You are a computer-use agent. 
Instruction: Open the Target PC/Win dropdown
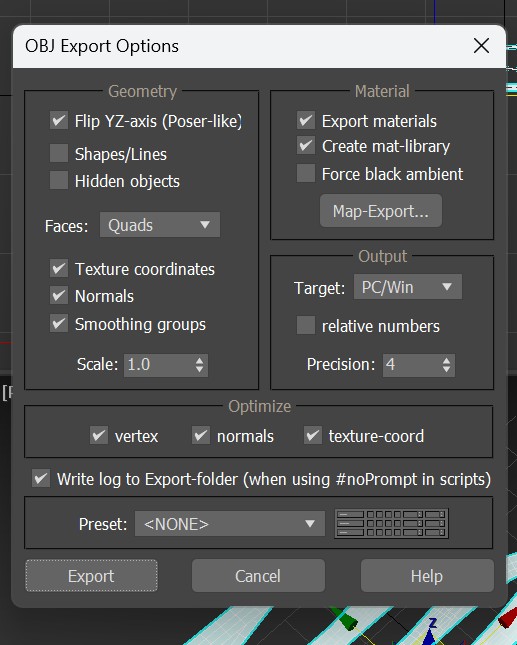[x=408, y=287]
